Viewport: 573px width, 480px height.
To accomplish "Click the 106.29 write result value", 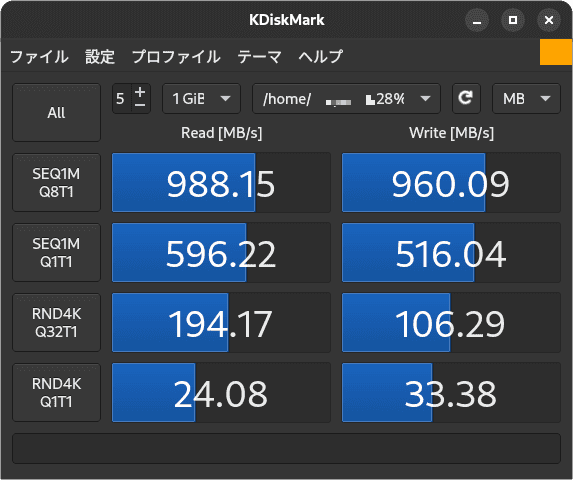I will point(450,324).
